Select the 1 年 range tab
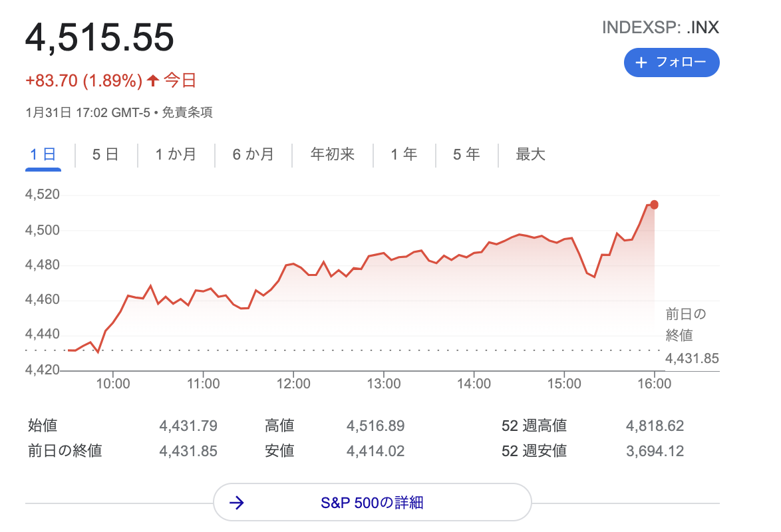The image size is (781, 532). click(x=404, y=154)
